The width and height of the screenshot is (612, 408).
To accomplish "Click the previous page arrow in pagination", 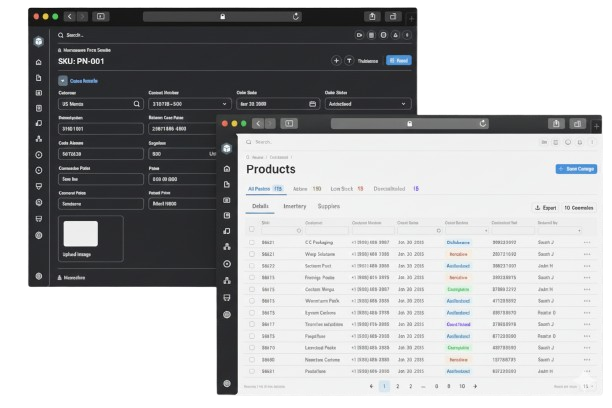I will 371,386.
